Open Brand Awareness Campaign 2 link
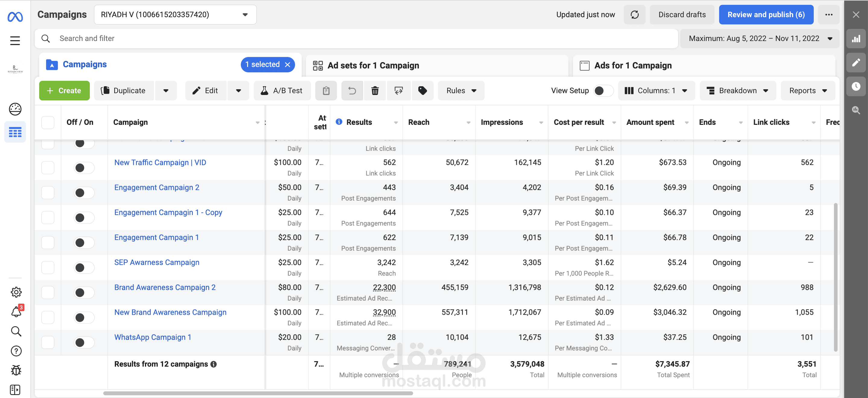 click(x=165, y=287)
